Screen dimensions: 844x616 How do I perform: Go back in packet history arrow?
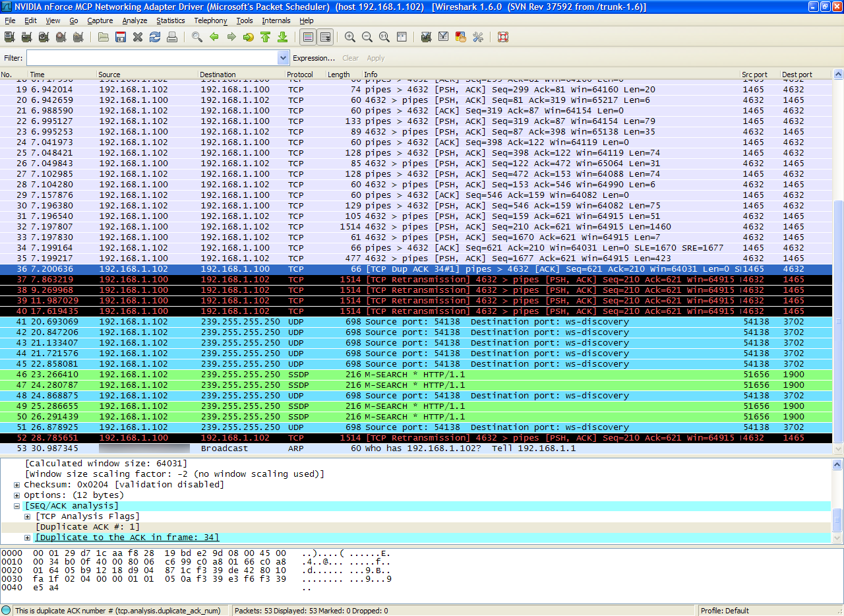click(214, 37)
